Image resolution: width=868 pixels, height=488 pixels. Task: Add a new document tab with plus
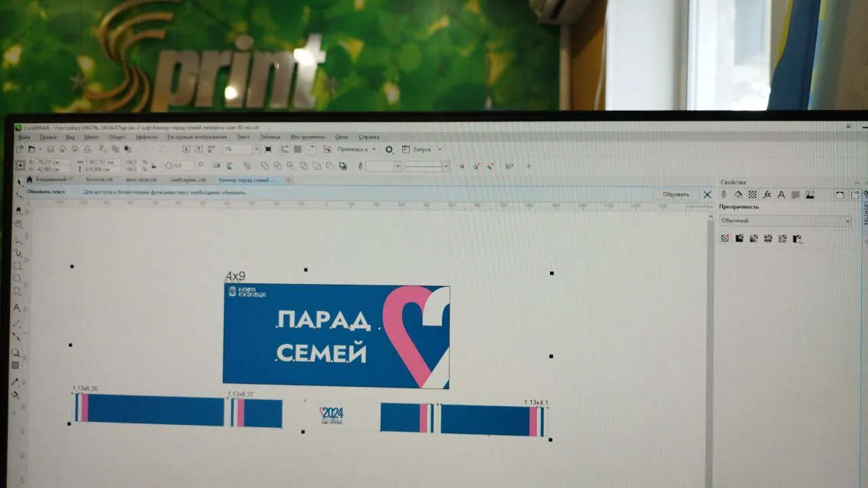click(x=289, y=180)
